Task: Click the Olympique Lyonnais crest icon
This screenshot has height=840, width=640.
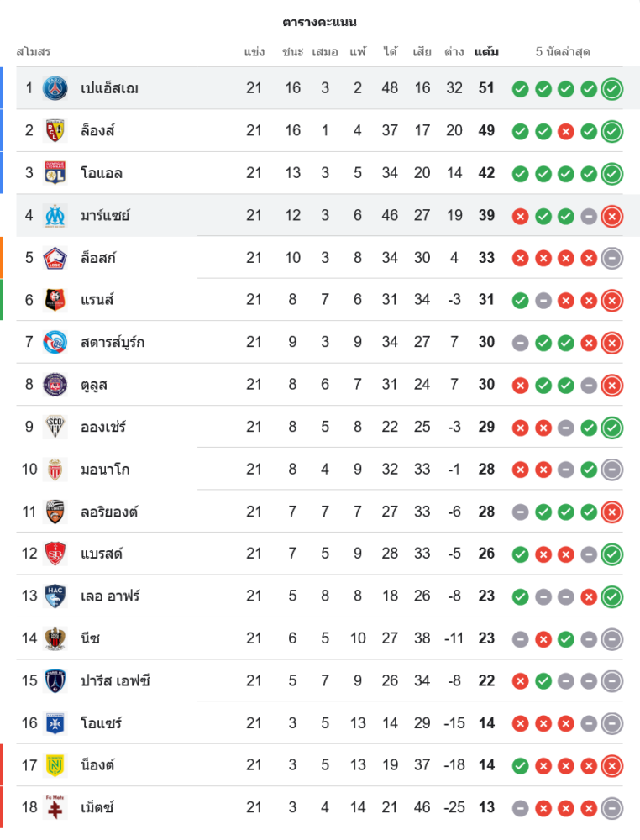Action: point(55,173)
